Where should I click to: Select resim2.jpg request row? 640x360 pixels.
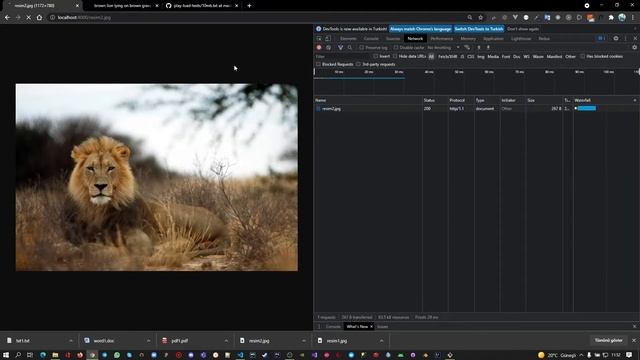coord(476,109)
